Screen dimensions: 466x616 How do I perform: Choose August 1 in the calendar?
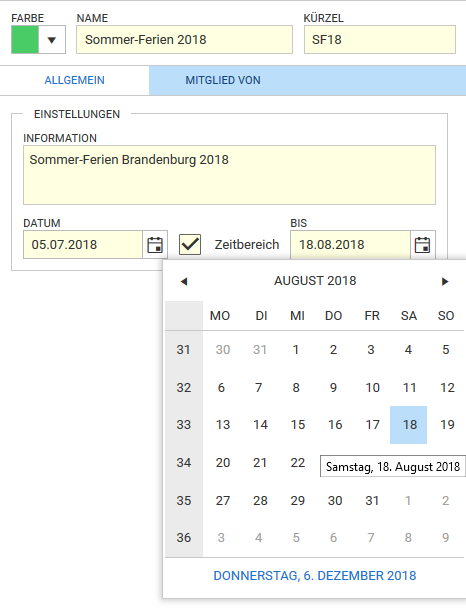coord(296,350)
